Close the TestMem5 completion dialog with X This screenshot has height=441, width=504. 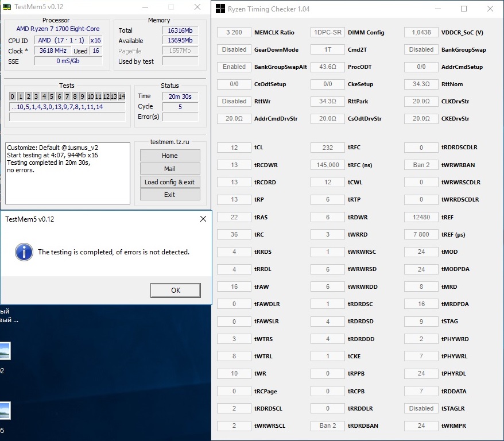(x=203, y=219)
